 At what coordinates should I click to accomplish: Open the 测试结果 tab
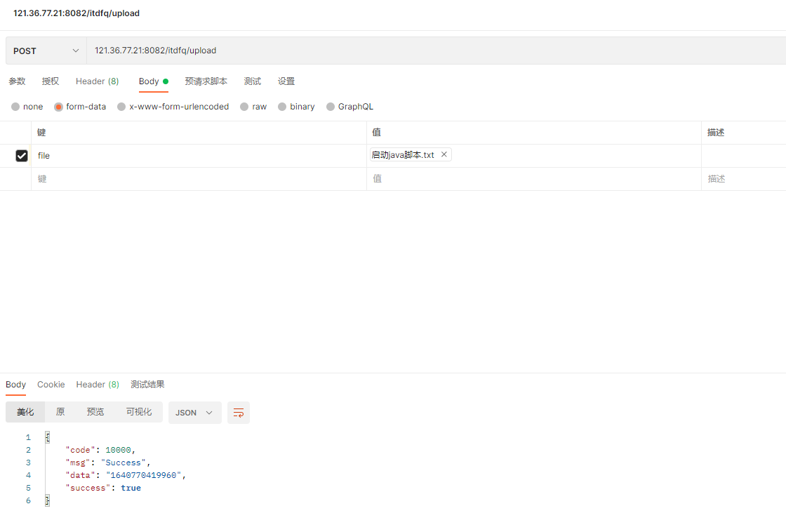[x=147, y=385]
